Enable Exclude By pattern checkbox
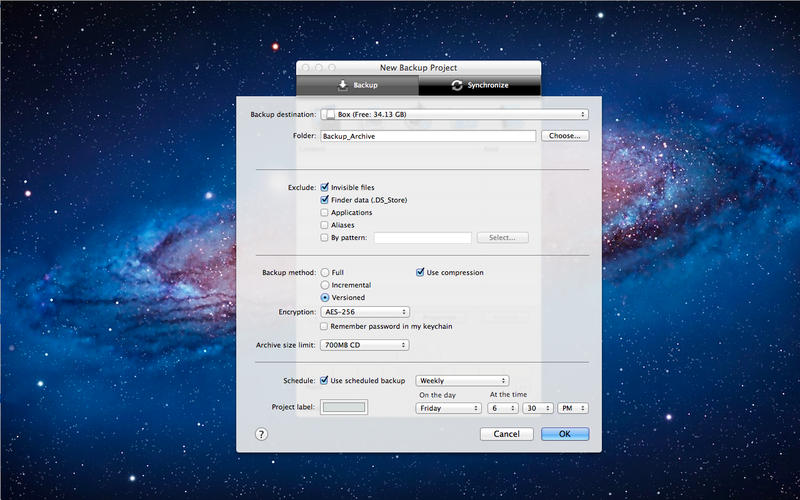This screenshot has width=800, height=500. click(324, 237)
